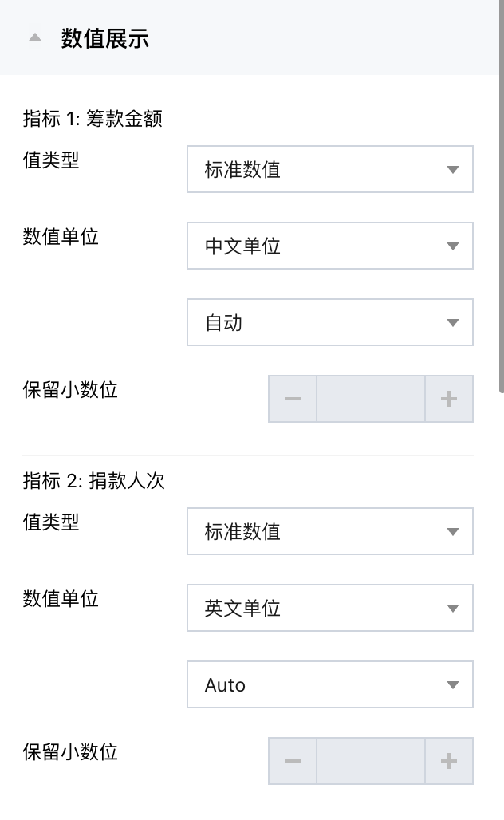Open the 英文单位 dropdown for 捐款人次
Image resolution: width=504 pixels, height=820 pixels.
point(329,608)
